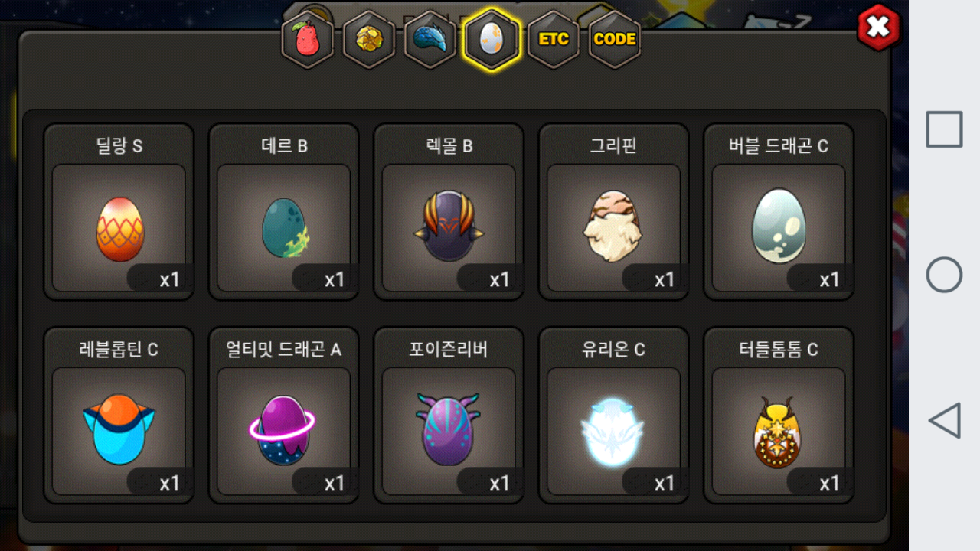The width and height of the screenshot is (980, 551).
Task: Pick the 그리핀 feathered egg
Action: (x=614, y=212)
